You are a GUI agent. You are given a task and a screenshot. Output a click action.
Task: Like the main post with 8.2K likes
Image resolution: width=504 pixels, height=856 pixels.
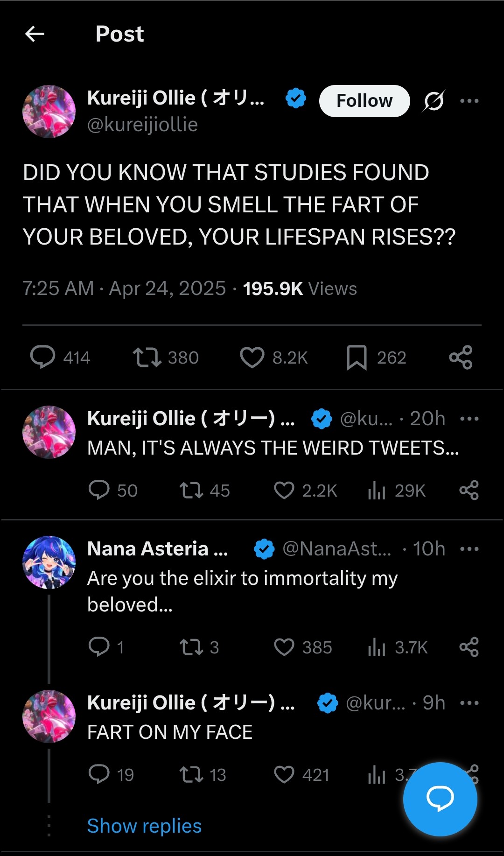pyautogui.click(x=252, y=358)
